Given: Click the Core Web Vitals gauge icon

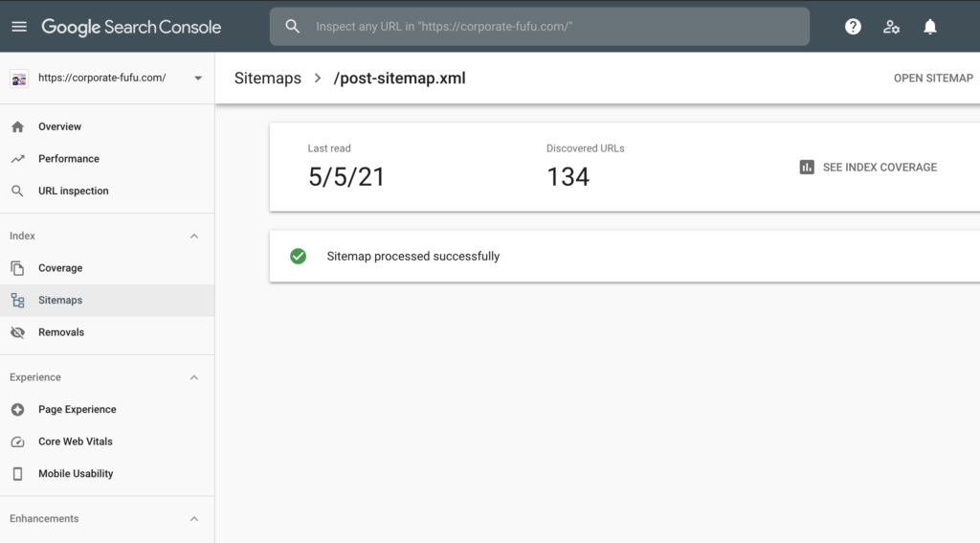Looking at the screenshot, I should point(17,441).
